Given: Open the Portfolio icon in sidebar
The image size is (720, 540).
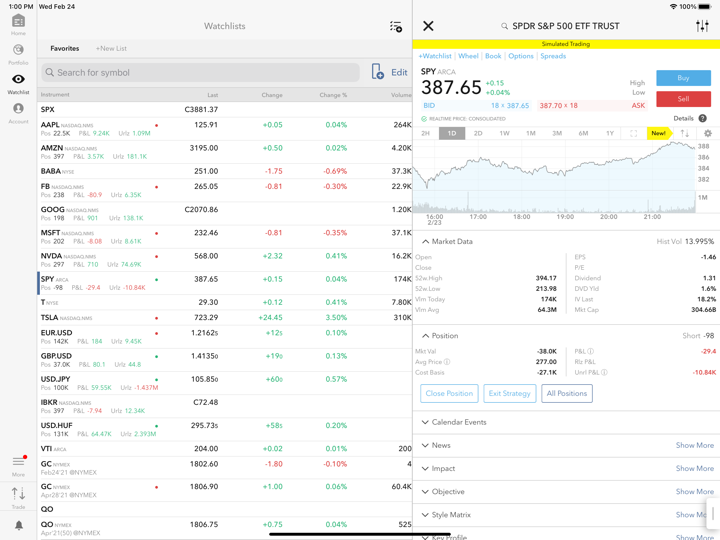Looking at the screenshot, I should pos(18,53).
